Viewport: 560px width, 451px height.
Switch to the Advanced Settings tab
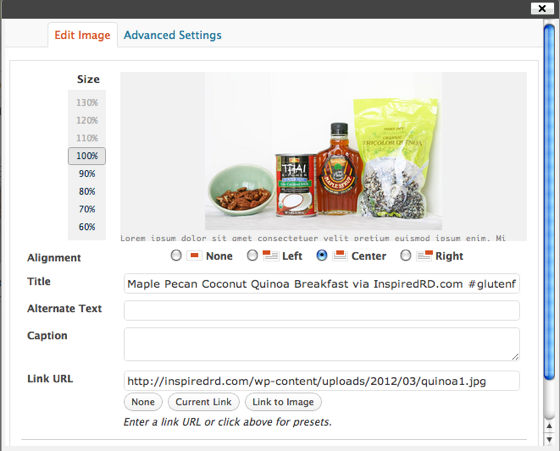[x=172, y=35]
